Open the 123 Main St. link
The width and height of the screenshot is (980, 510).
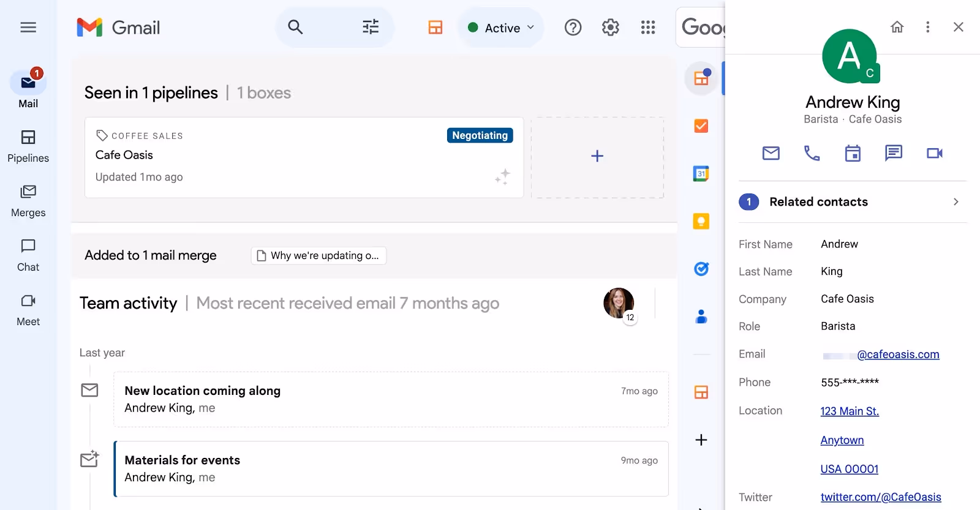point(850,411)
